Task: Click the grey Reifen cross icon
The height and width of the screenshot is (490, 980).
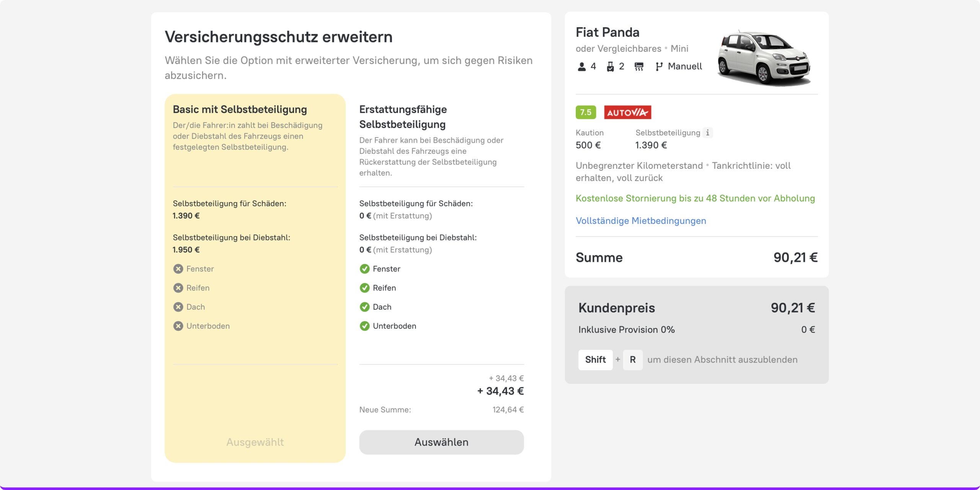Action: (x=178, y=288)
